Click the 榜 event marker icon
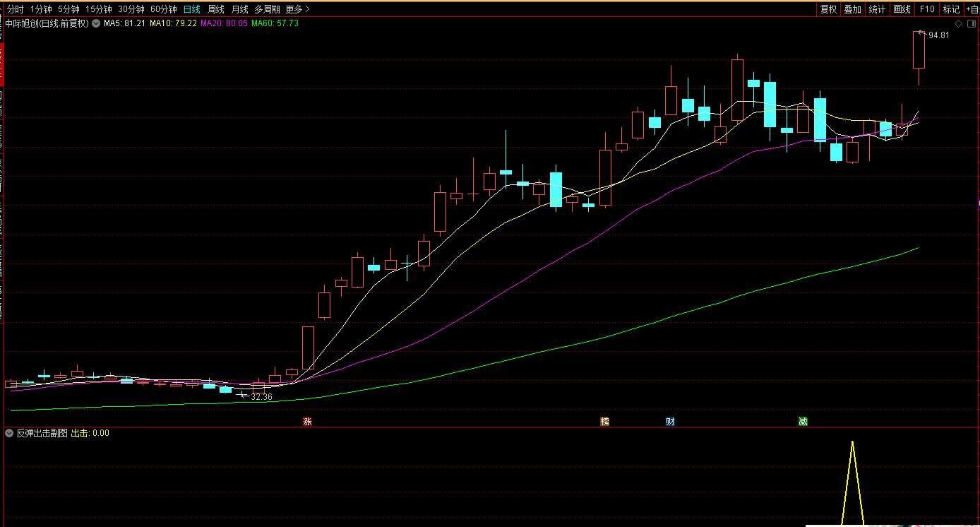980x527 pixels. (604, 422)
